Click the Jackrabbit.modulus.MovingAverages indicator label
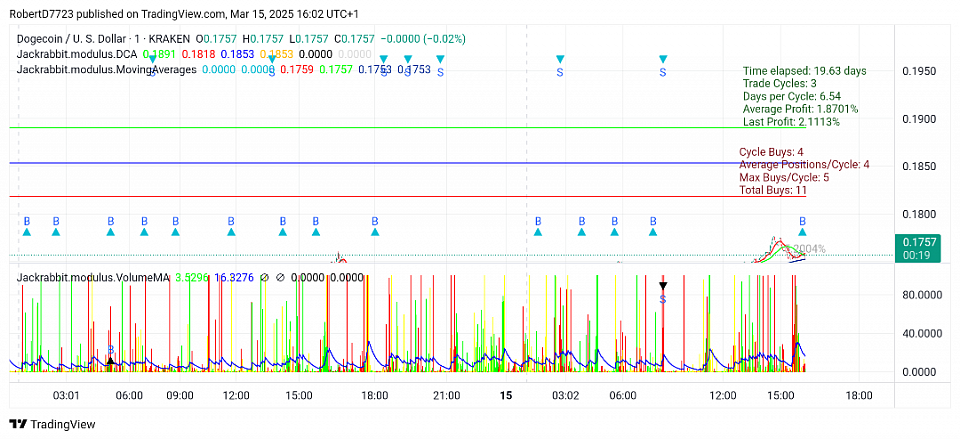 [107, 69]
